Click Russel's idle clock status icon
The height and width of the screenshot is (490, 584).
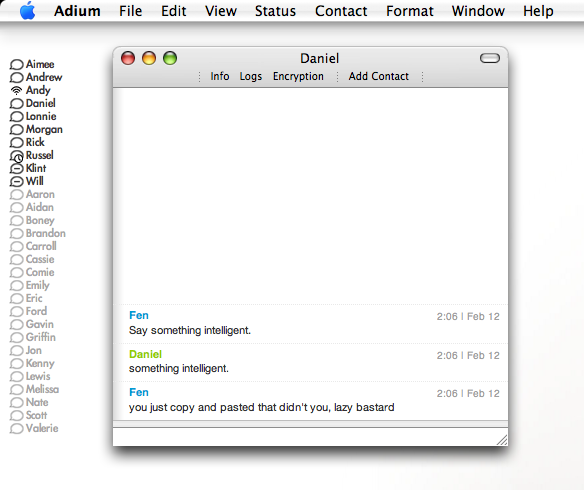pyautogui.click(x=16, y=156)
